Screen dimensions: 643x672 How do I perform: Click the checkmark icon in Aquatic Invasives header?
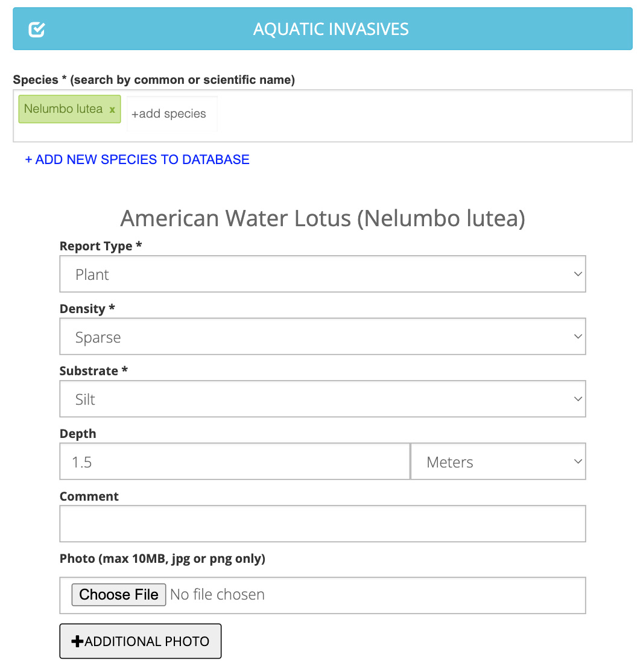tap(37, 29)
